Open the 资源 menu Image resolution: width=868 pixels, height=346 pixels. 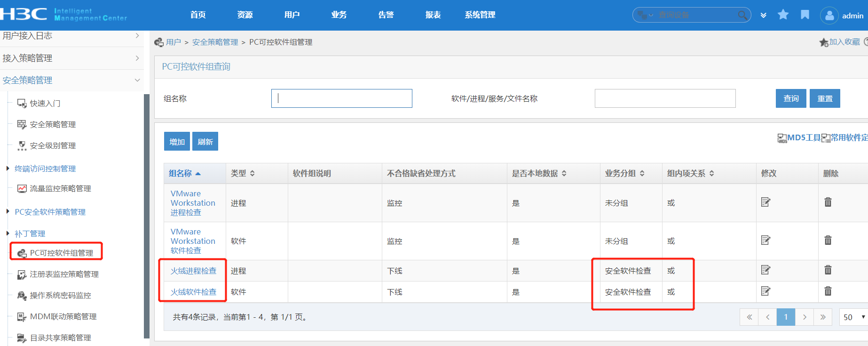(x=245, y=15)
